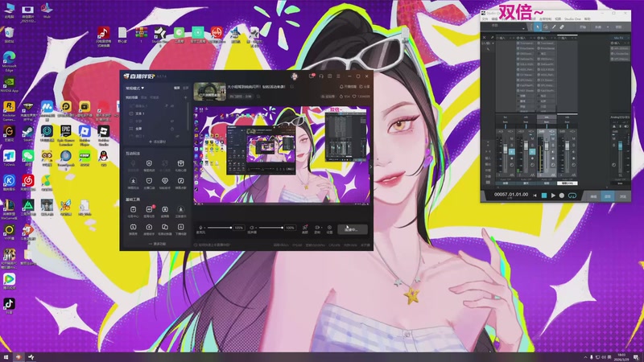The width and height of the screenshot is (644, 362).
Task: Adjust the microphone volume slider in 直播伴侣
Action: coord(219,228)
